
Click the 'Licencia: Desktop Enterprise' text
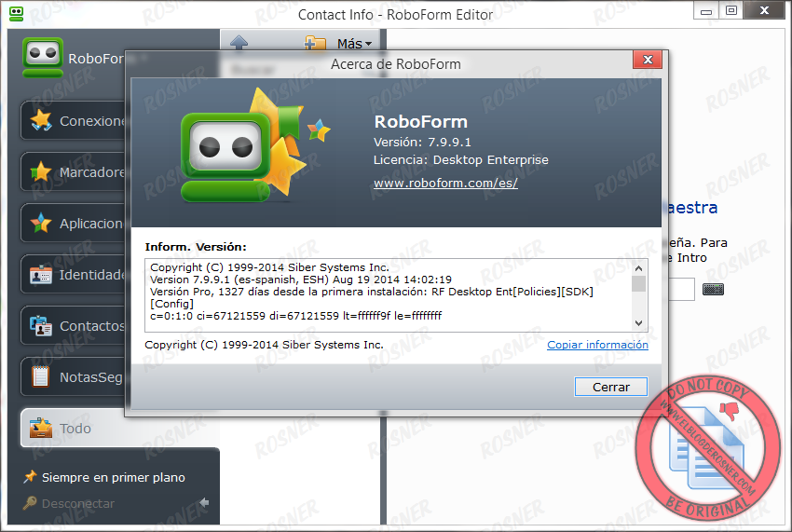[460, 159]
